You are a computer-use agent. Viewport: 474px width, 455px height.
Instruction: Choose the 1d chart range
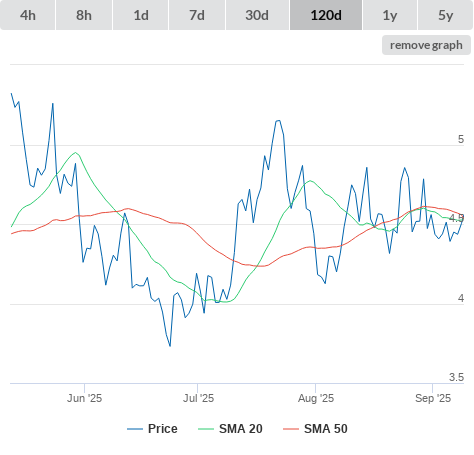coord(141,15)
